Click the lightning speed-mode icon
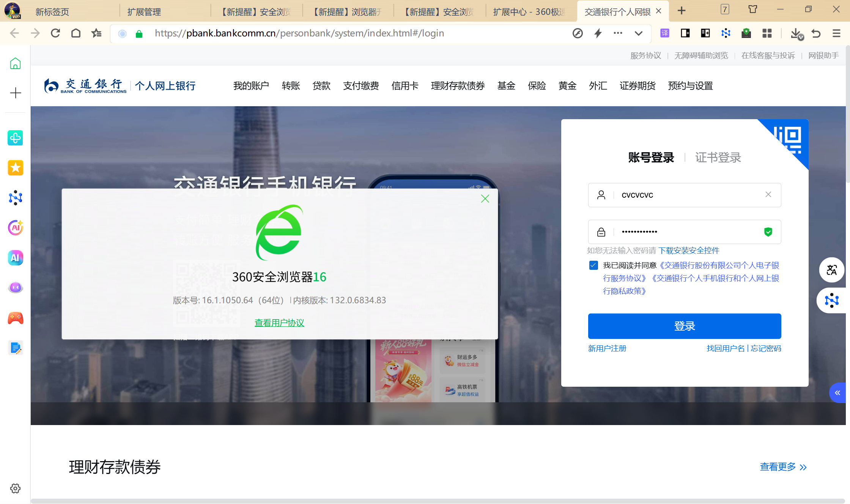Image resolution: width=850 pixels, height=504 pixels. pyautogui.click(x=598, y=33)
